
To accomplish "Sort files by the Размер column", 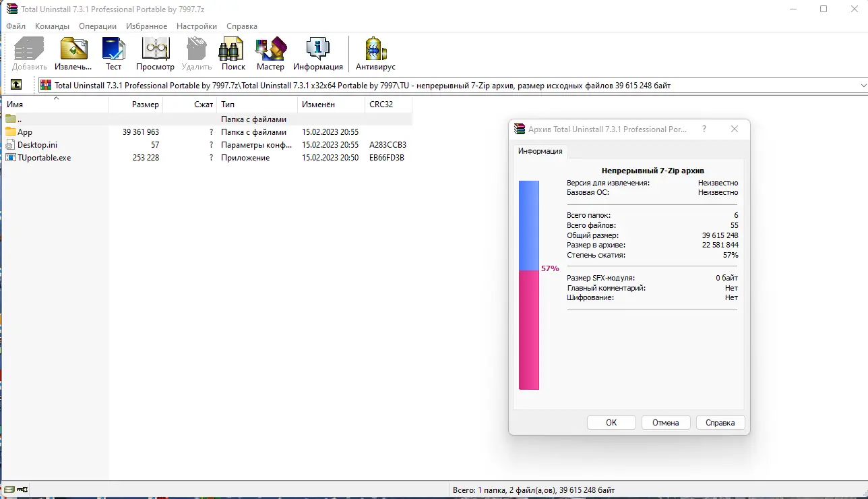I will tap(146, 105).
